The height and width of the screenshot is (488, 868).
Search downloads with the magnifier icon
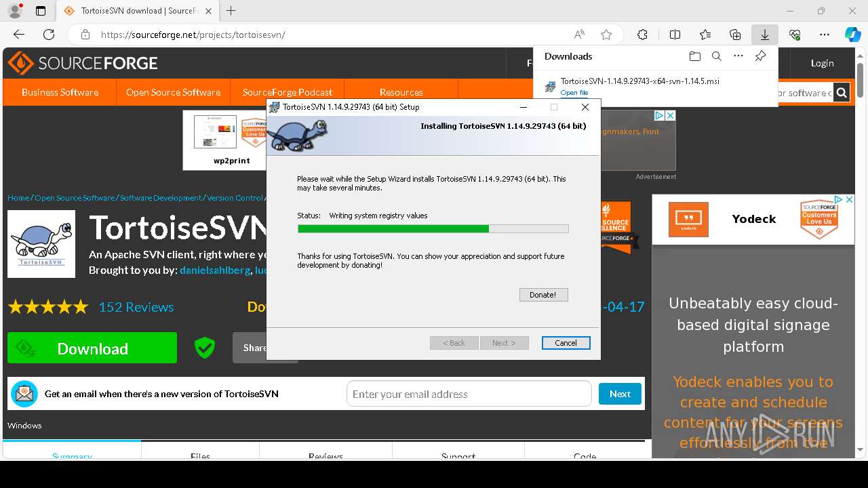click(x=717, y=56)
